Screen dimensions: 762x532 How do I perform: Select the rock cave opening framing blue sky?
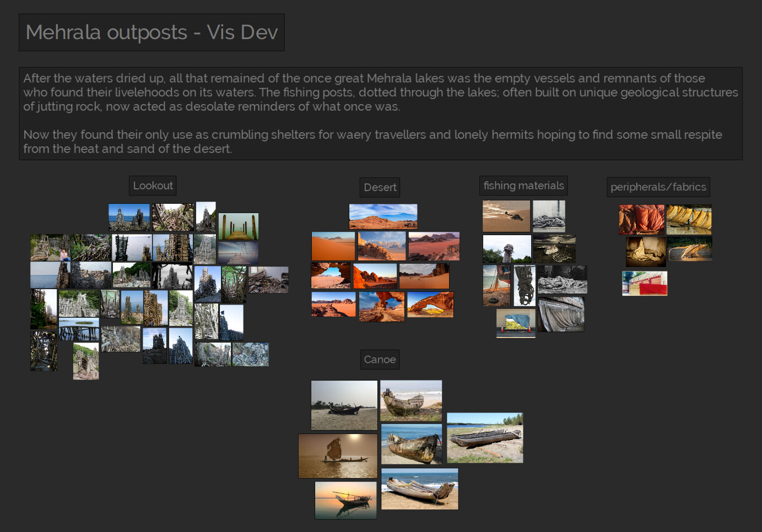pos(331,275)
